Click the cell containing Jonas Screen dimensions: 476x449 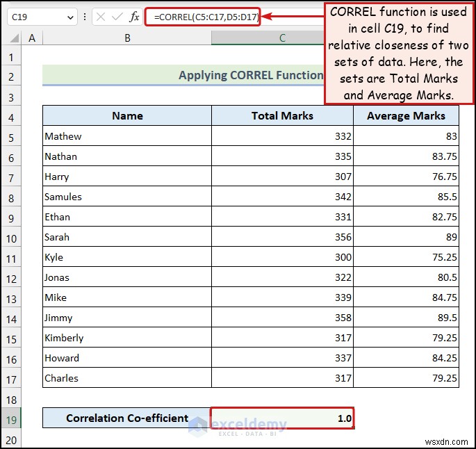(127, 277)
